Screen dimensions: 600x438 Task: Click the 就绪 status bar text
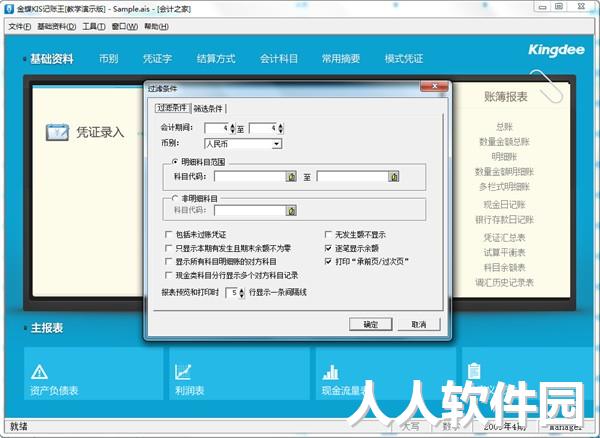(x=19, y=426)
